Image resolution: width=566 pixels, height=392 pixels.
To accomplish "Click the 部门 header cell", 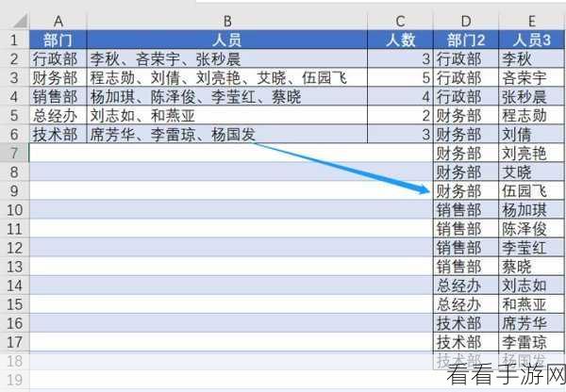I will click(x=58, y=40).
